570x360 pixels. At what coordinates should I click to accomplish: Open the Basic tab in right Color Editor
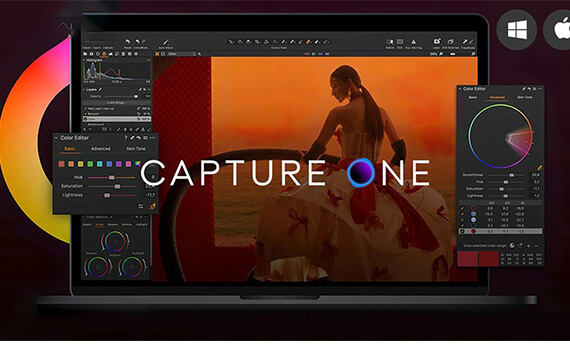(473, 97)
